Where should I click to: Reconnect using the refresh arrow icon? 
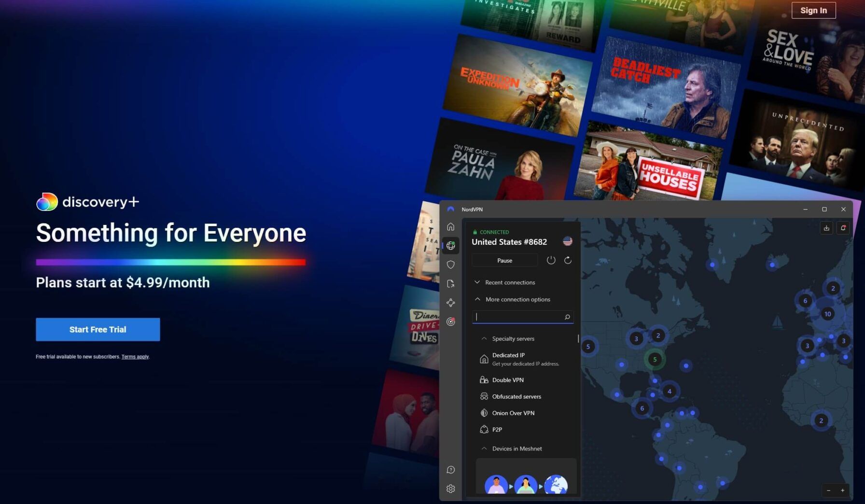tap(568, 260)
